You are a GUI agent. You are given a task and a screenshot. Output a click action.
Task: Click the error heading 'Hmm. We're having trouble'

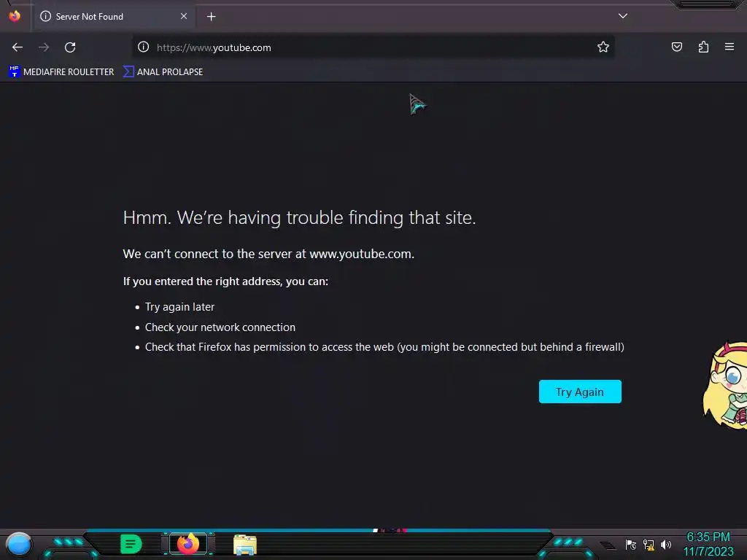pyautogui.click(x=299, y=217)
